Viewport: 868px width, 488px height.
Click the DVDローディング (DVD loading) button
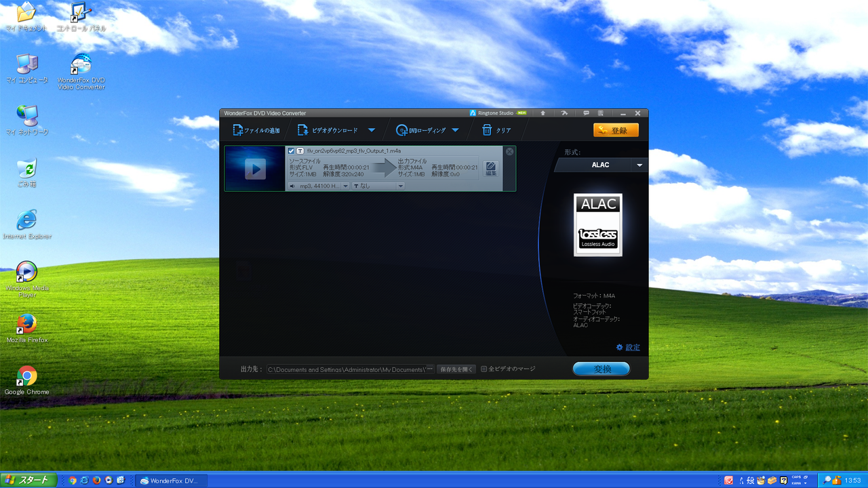coord(421,130)
